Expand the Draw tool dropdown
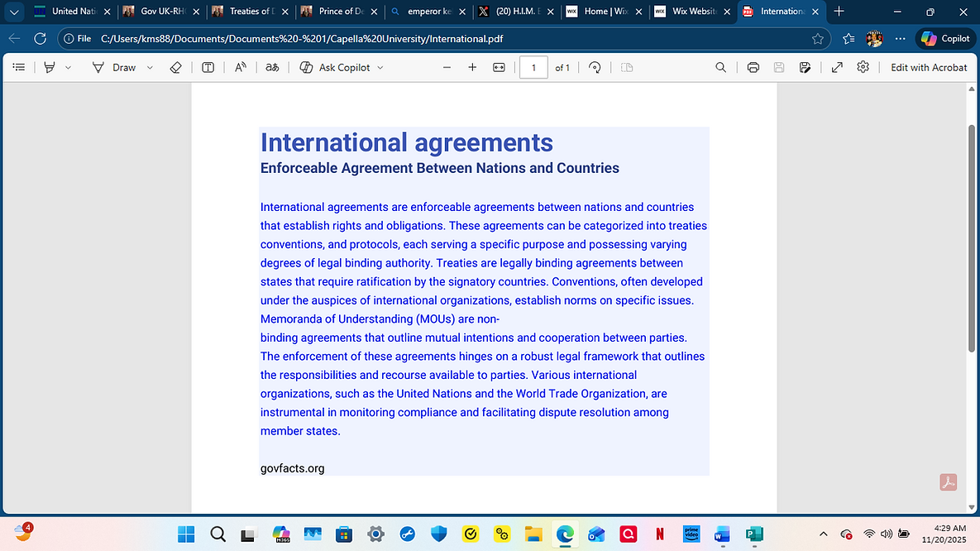The height and width of the screenshot is (551, 980). click(150, 67)
